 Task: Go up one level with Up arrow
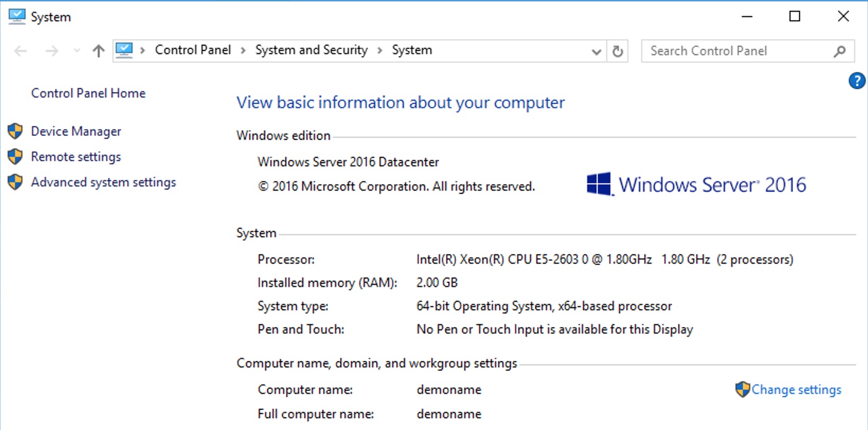coord(98,51)
